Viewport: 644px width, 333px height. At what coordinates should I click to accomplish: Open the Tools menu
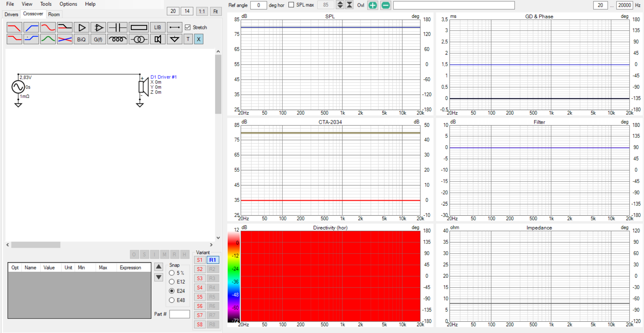point(46,4)
